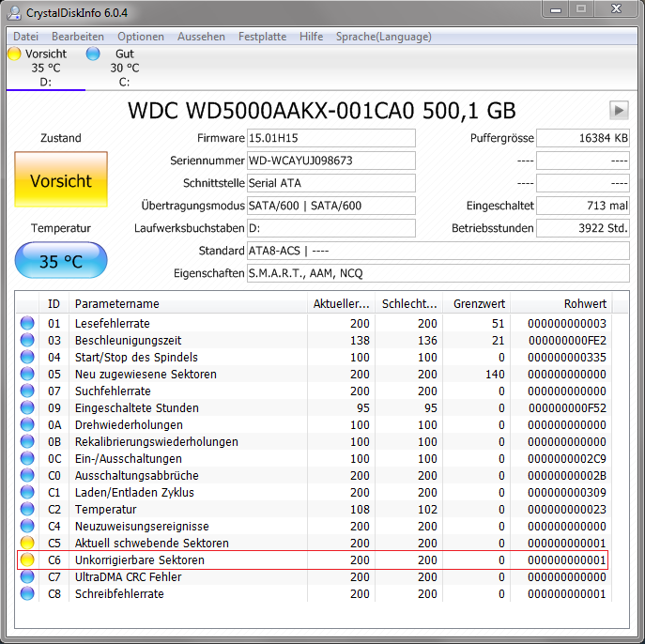Close the CrystalDiskInfo window
This screenshot has height=644, width=645.
[x=616, y=9]
